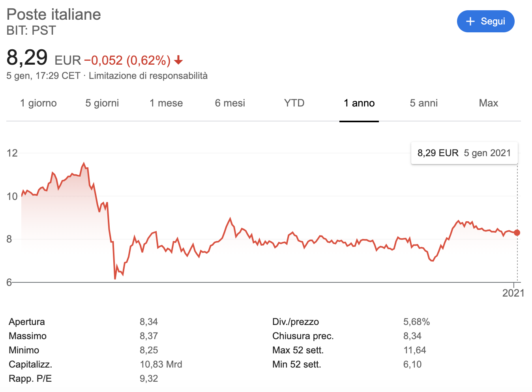Open the 5 anni chart range

pyautogui.click(x=423, y=103)
